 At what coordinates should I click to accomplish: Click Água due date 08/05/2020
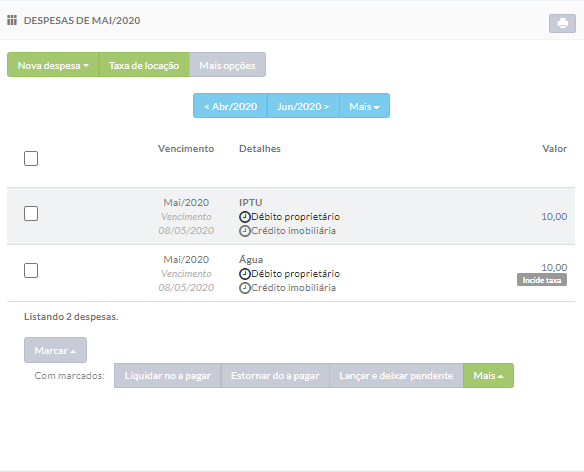point(186,288)
